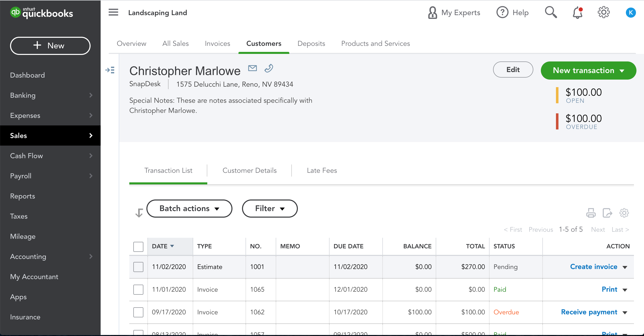Open the settings gear in header
This screenshot has width=644, height=336.
(x=603, y=12)
